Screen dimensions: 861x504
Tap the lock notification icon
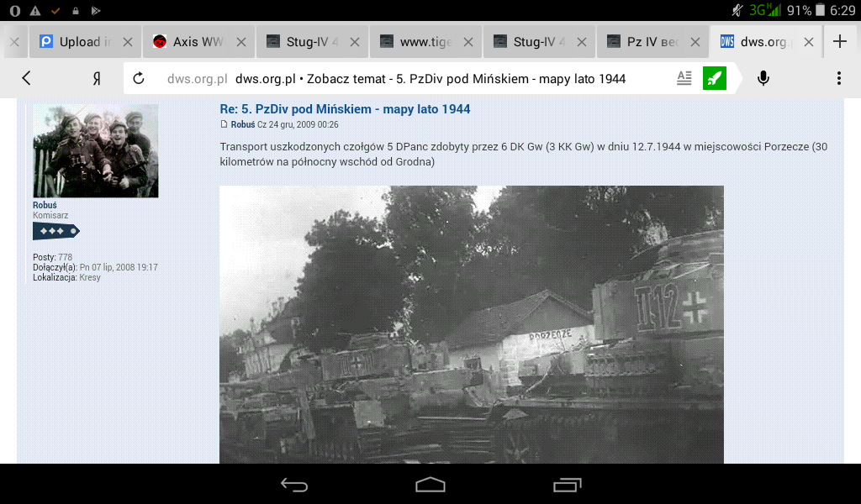tap(75, 10)
